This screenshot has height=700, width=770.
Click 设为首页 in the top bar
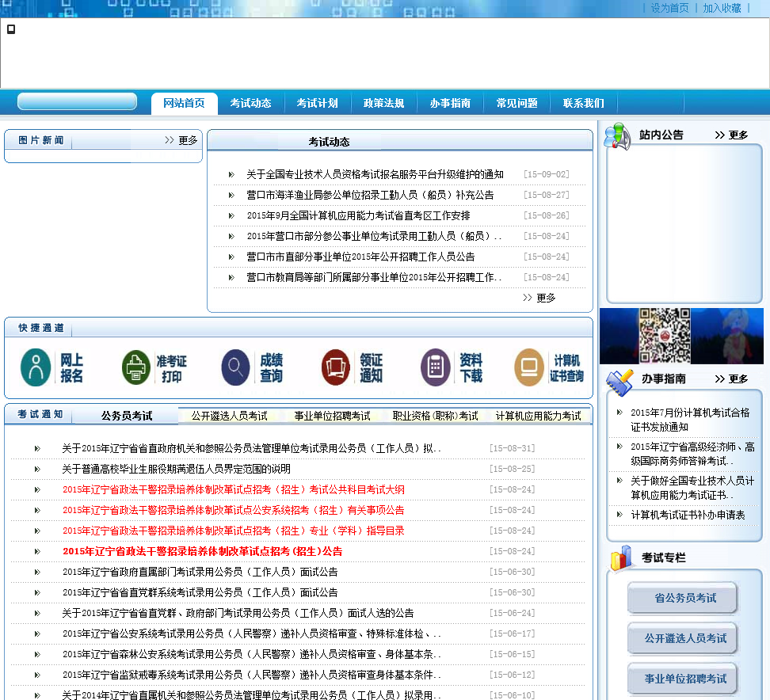click(x=669, y=8)
